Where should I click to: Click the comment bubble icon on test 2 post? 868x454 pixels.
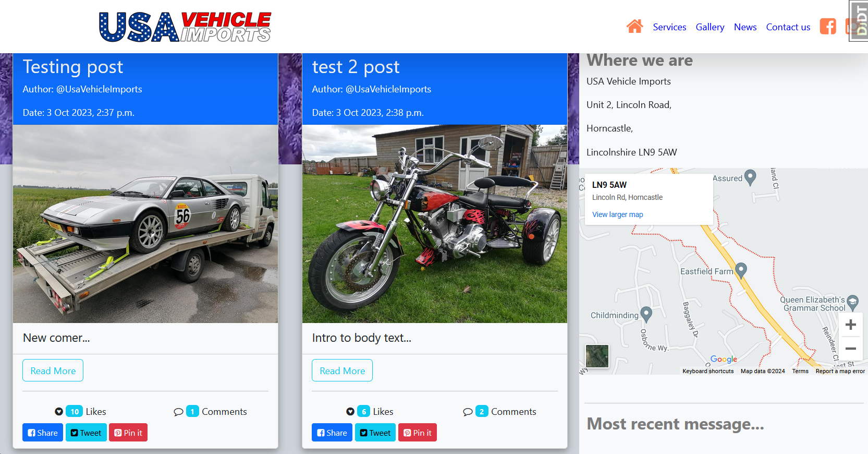click(468, 412)
